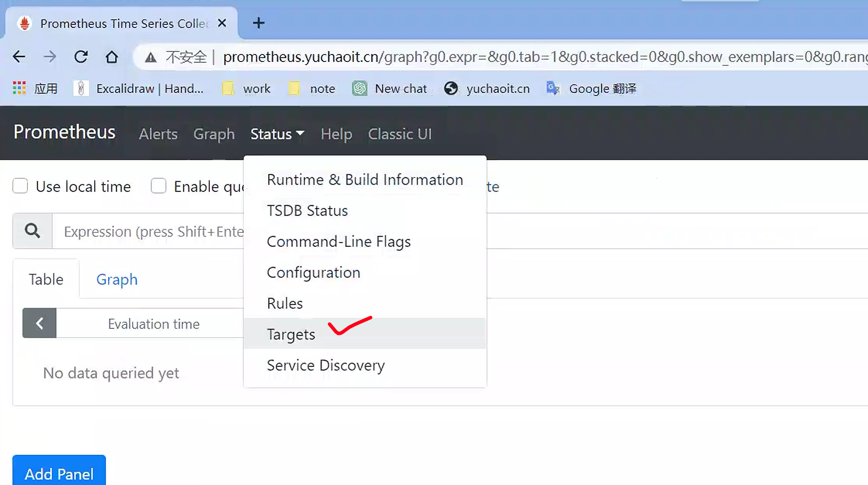The height and width of the screenshot is (485, 868).
Task: Open the apps grid bookmark icon
Action: point(19,88)
